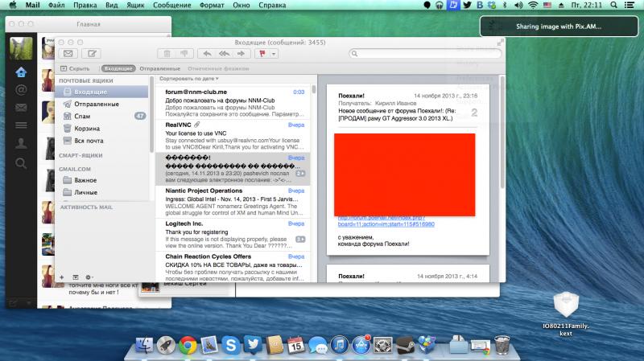Open Skype from the Dock
The height and width of the screenshot is (361, 644).
point(231,346)
